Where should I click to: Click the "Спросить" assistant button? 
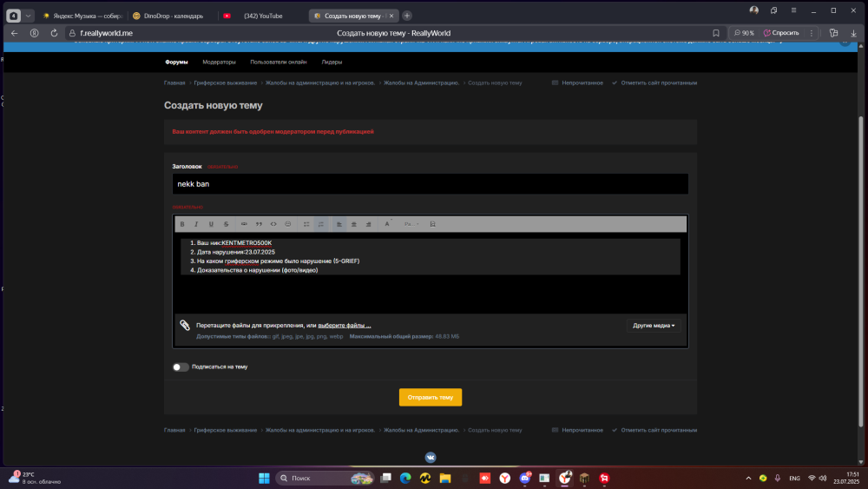tap(781, 33)
